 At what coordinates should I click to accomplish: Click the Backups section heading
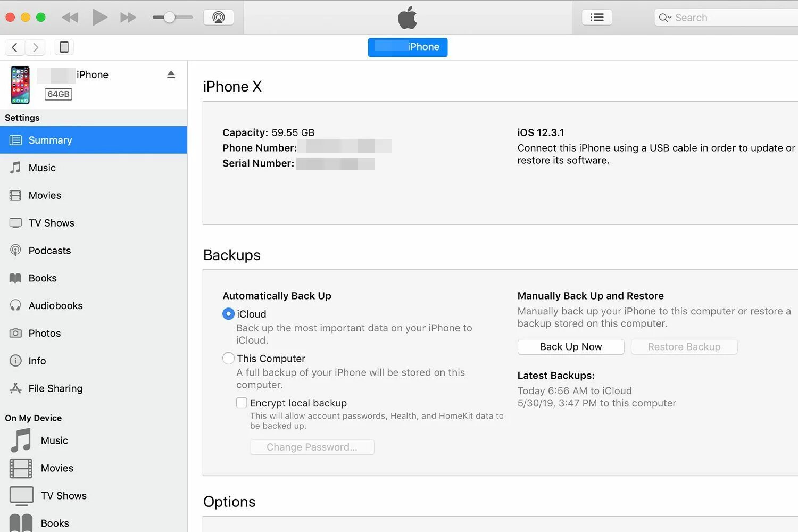(x=232, y=255)
